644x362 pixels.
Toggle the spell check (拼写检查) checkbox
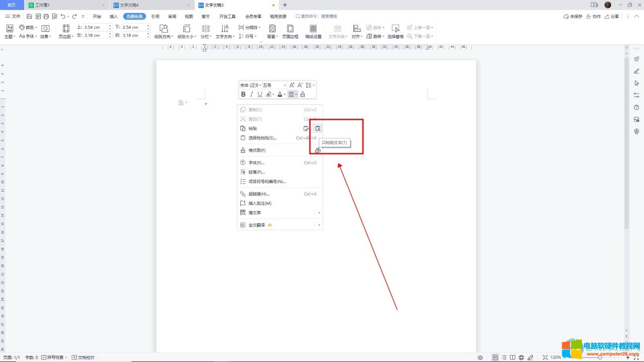[44, 357]
